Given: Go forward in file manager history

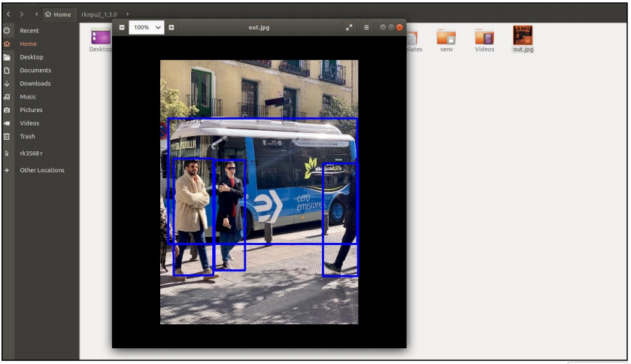Looking at the screenshot, I should tap(21, 14).
